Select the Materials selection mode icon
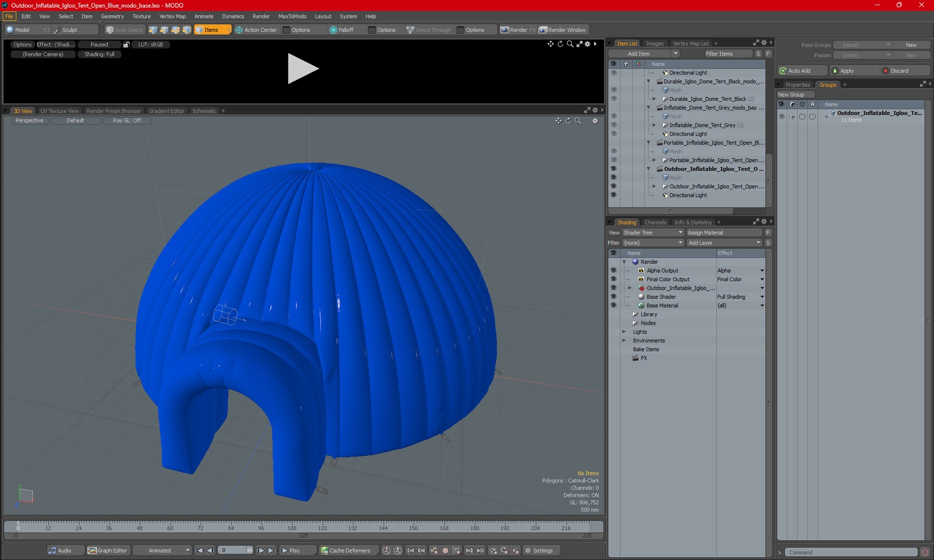 tap(187, 30)
